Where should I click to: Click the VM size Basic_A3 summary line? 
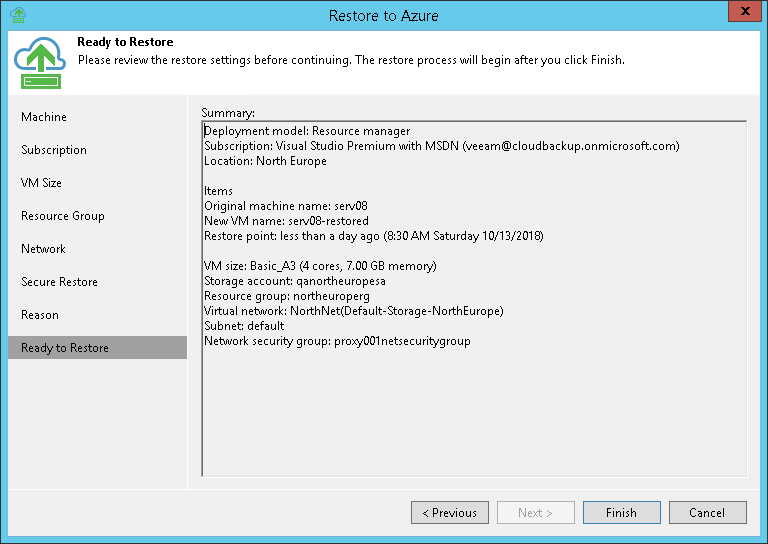tap(320, 266)
